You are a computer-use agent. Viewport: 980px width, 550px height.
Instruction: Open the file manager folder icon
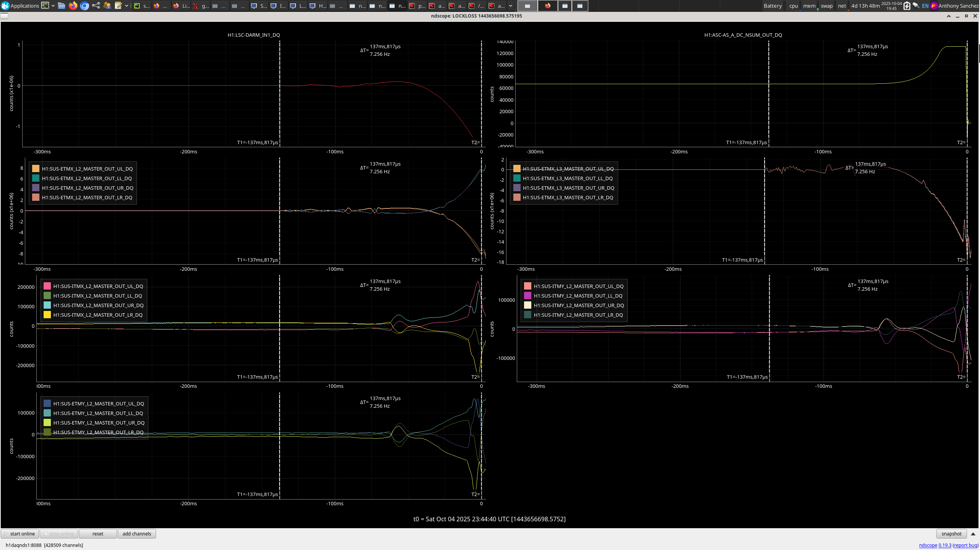[x=62, y=6]
